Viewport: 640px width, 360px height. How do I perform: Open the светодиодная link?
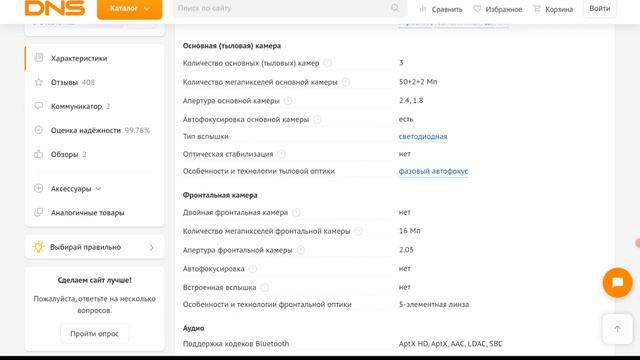[423, 137]
